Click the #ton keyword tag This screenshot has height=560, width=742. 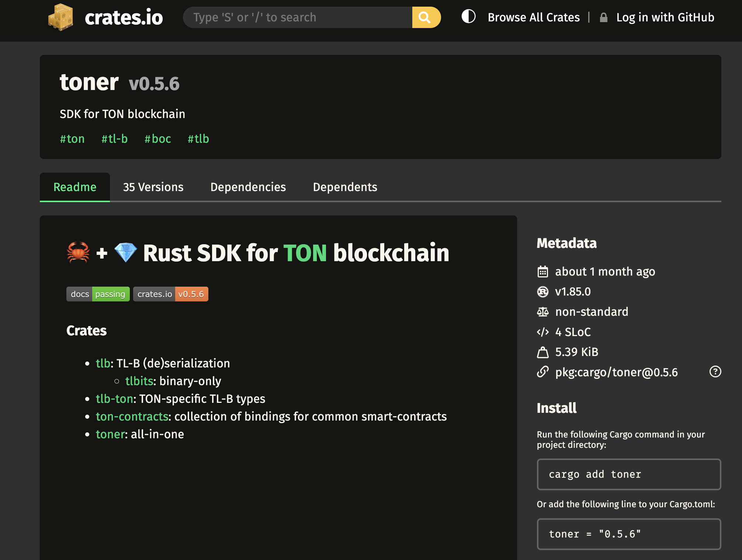pyautogui.click(x=72, y=139)
